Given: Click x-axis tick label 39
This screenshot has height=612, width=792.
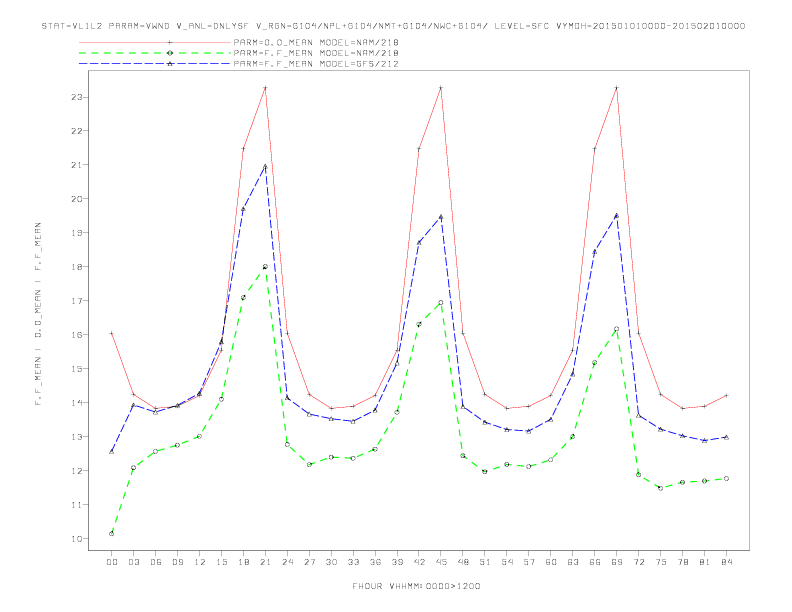Looking at the screenshot, I should 397,562.
